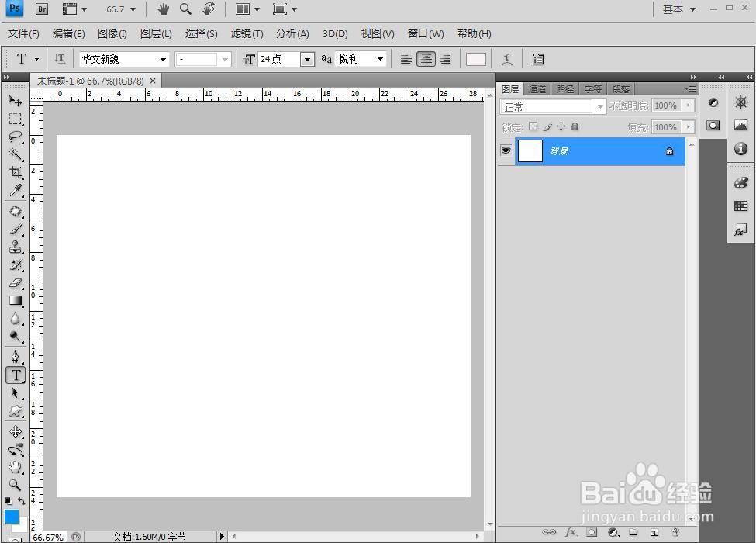Image resolution: width=756 pixels, height=543 pixels.
Task: Left align text
Action: coord(406,59)
